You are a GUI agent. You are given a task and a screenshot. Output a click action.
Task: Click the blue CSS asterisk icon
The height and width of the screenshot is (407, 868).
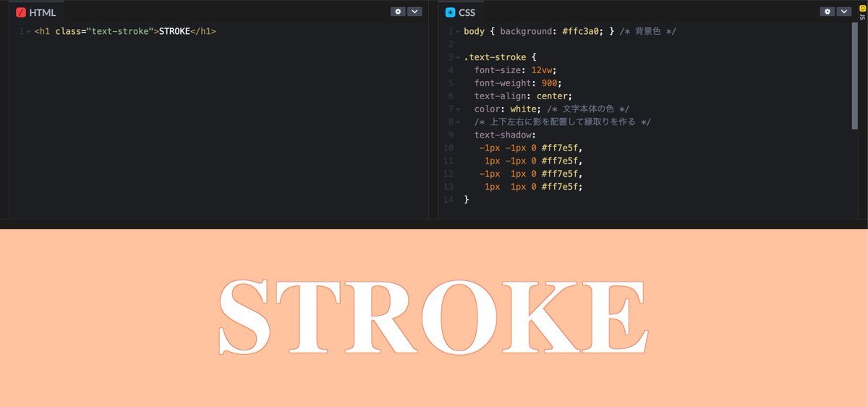[x=451, y=12]
